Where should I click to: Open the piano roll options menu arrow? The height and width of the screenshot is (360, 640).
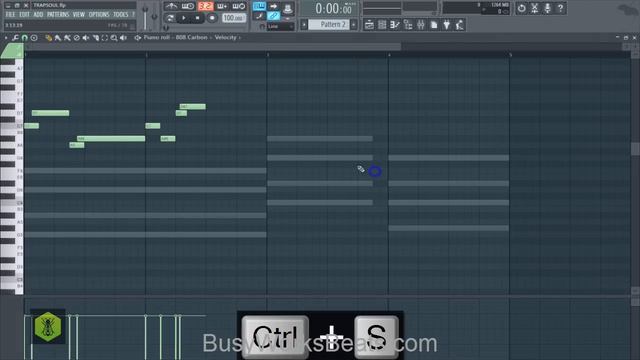point(6,38)
